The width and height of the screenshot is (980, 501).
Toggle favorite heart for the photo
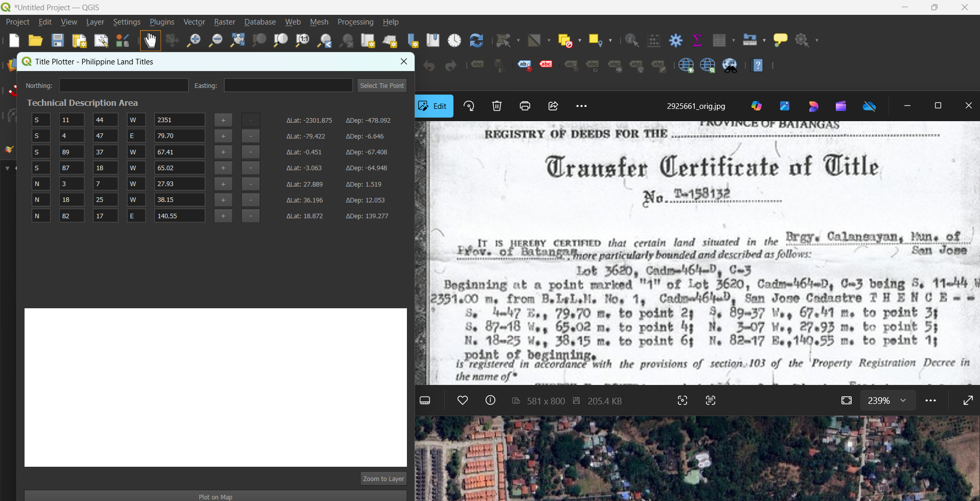click(463, 401)
